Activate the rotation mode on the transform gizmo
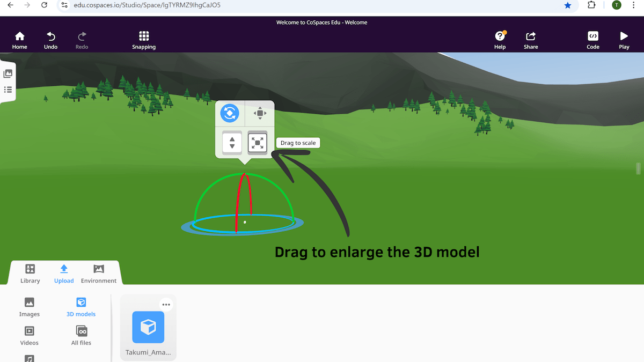Screen dimensions: 644x362 tap(230, 113)
